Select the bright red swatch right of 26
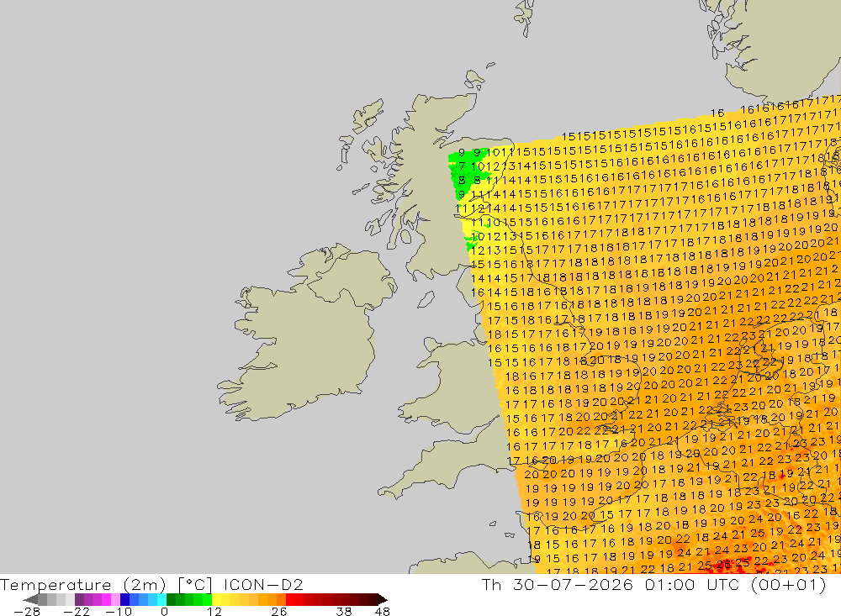841x616 pixels. (290, 599)
